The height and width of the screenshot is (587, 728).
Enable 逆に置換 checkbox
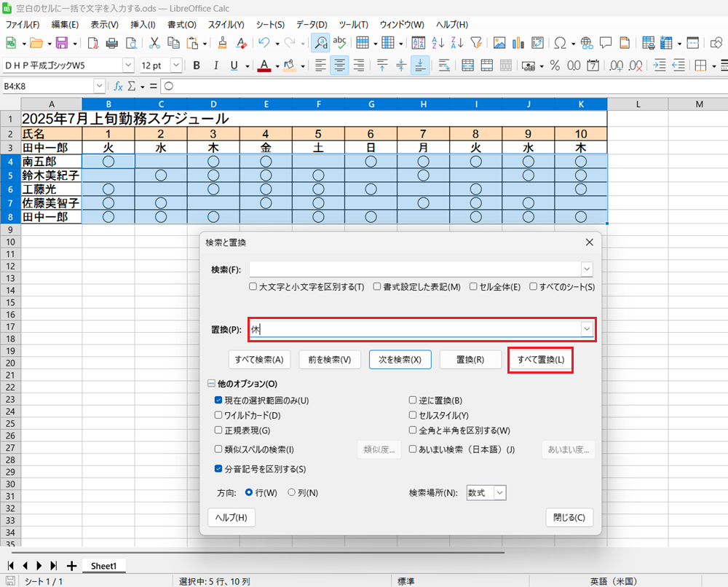412,400
